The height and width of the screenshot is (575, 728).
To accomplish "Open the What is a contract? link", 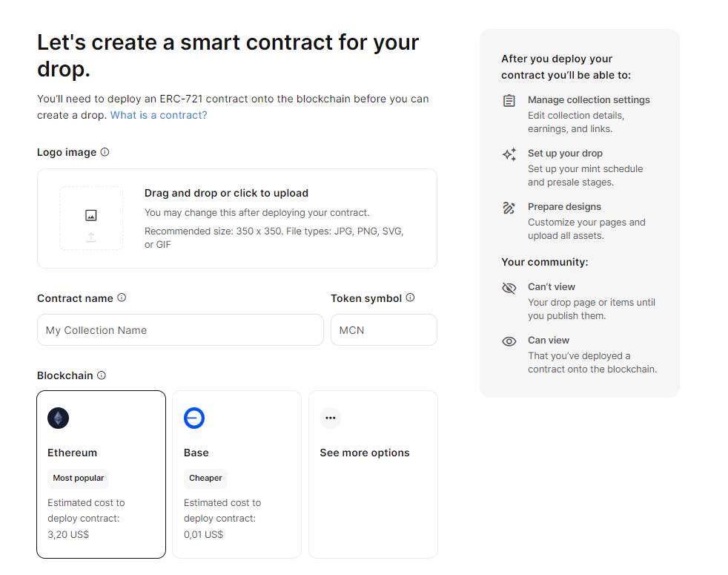I will (159, 115).
